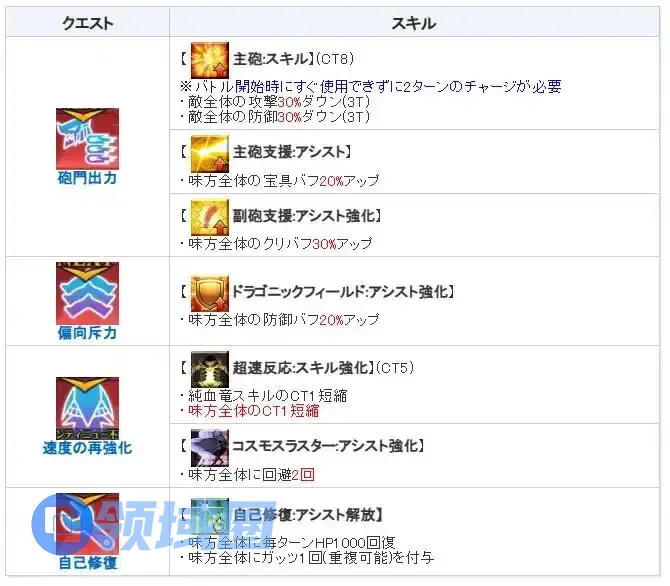Open the 自己修復 quest link
Screen dimensions: 670x586
point(88,563)
